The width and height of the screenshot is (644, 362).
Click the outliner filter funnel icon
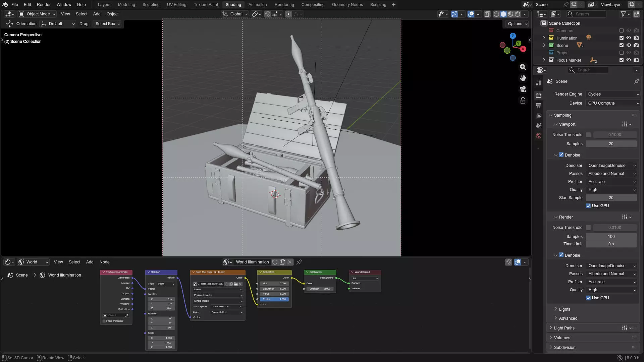click(x=623, y=14)
